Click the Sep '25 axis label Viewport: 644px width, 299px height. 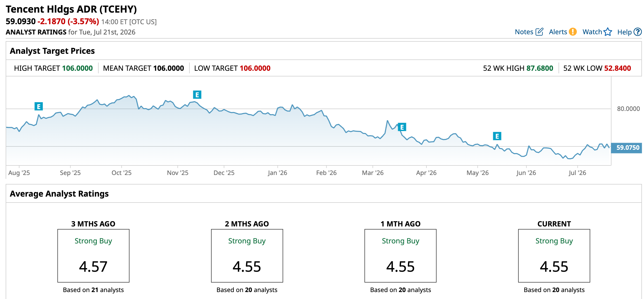tap(70, 173)
